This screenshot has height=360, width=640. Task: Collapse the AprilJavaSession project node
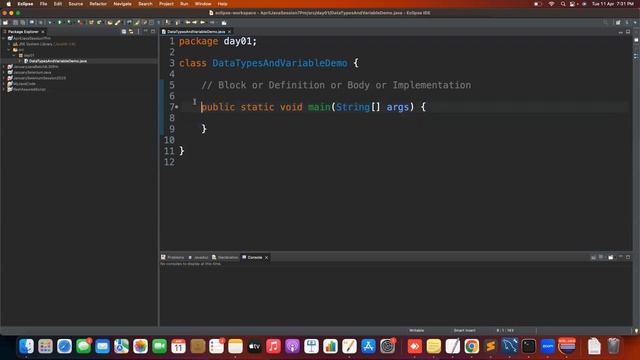pyautogui.click(x=4, y=38)
